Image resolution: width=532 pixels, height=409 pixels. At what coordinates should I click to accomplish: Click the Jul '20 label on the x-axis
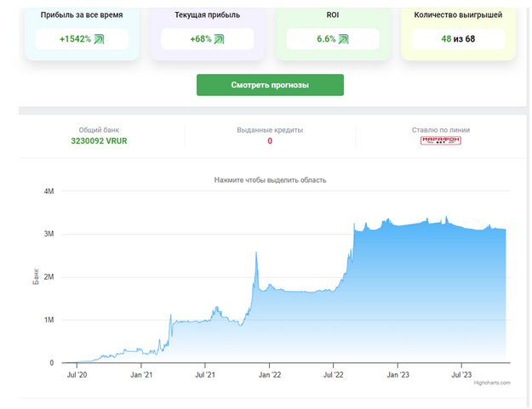77,373
